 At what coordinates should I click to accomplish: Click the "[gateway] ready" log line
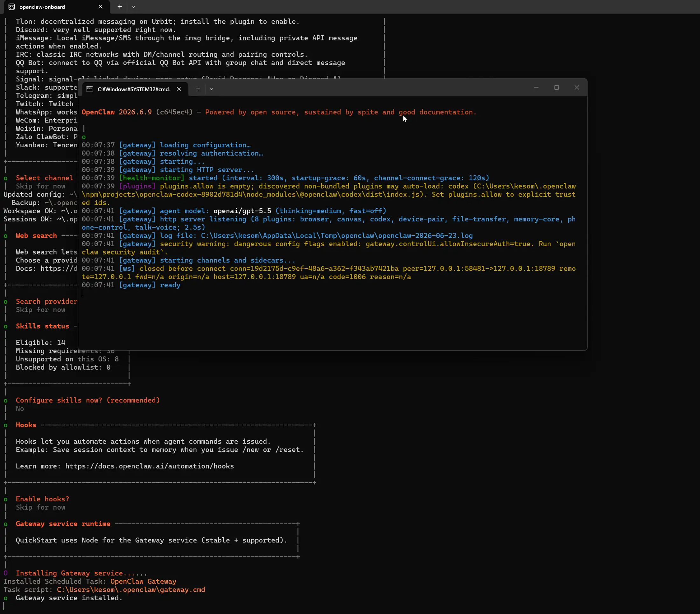(x=150, y=285)
